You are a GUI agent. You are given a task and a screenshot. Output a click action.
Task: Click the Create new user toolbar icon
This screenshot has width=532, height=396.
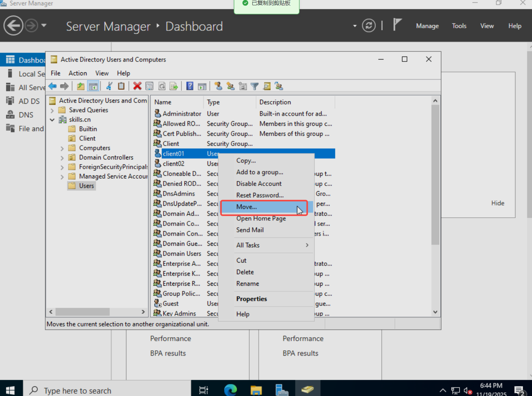coord(218,86)
